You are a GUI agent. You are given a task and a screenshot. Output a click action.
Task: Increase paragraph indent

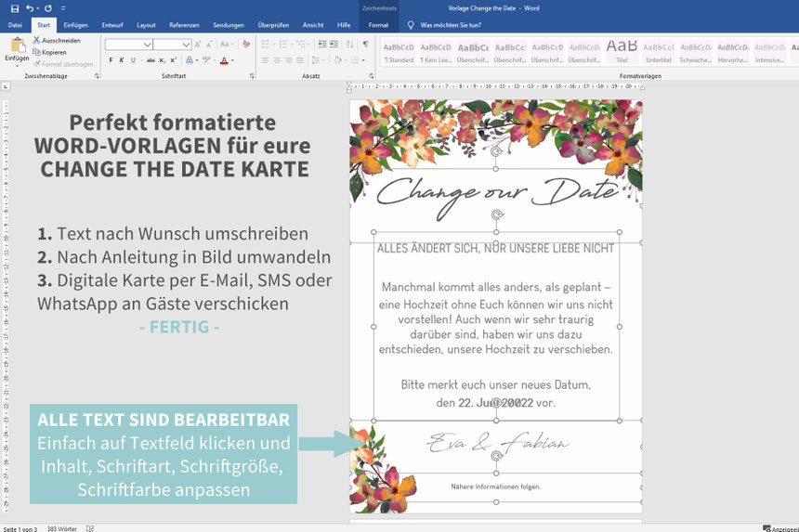coord(334,45)
